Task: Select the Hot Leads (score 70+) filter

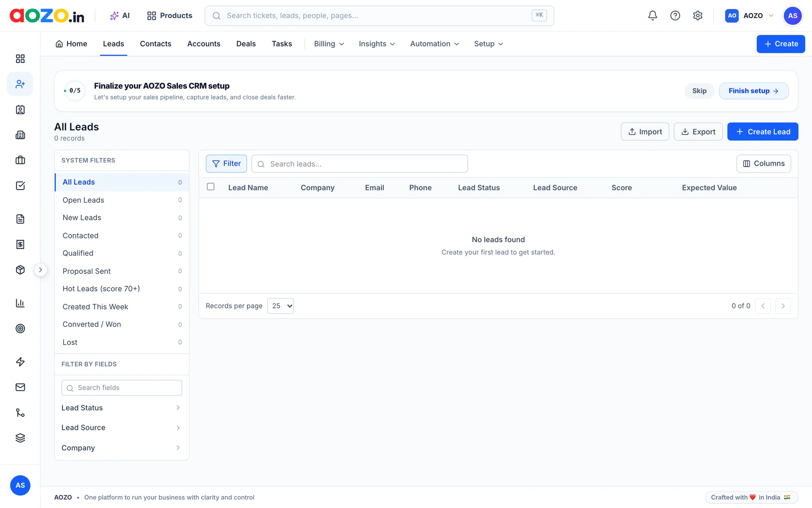Action: click(x=122, y=289)
